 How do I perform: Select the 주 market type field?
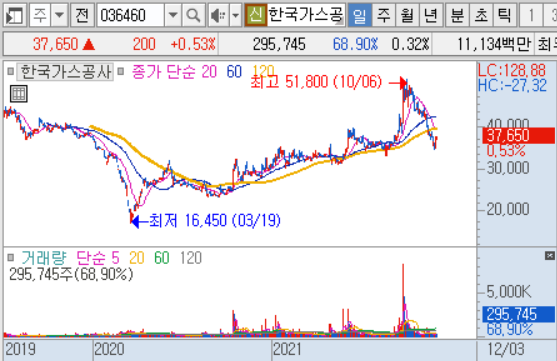click(x=40, y=15)
